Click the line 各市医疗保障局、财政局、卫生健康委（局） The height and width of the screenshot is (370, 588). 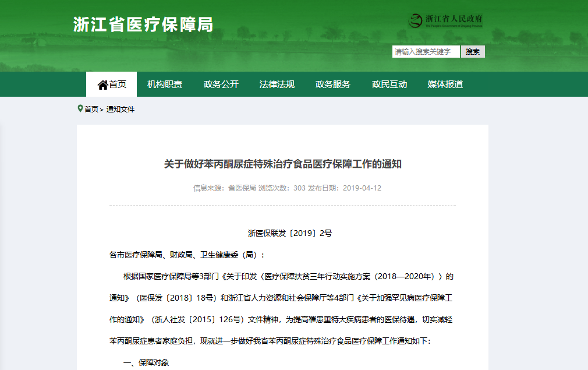(x=187, y=255)
